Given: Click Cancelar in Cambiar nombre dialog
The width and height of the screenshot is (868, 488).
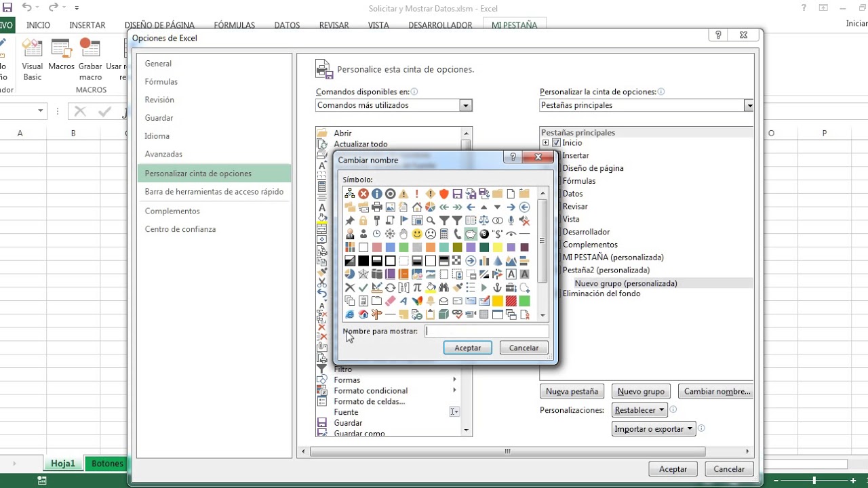Looking at the screenshot, I should 524,348.
